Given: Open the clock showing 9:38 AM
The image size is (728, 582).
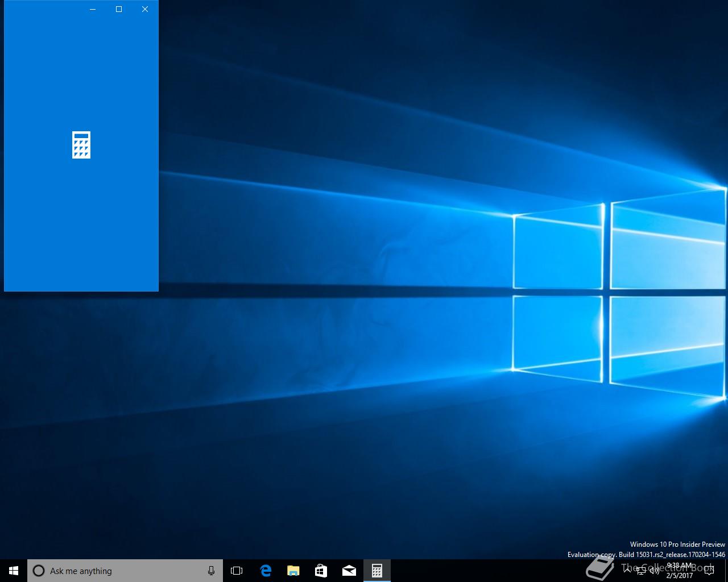Looking at the screenshot, I should (x=680, y=571).
